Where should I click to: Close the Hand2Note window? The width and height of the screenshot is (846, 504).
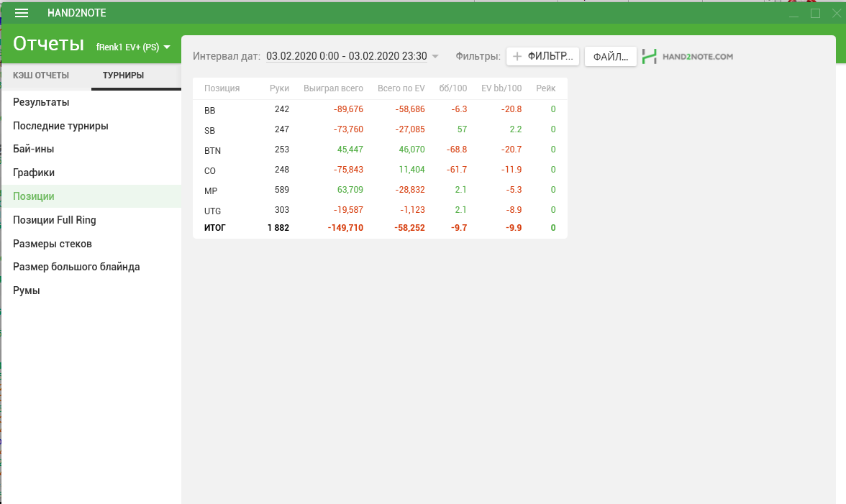pos(837,14)
